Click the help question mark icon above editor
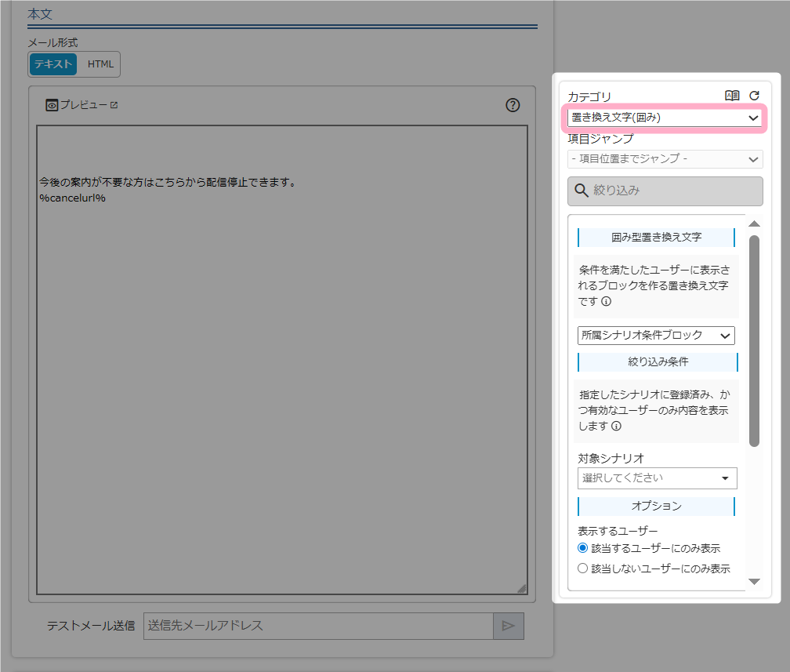The width and height of the screenshot is (790, 672). coord(513,105)
